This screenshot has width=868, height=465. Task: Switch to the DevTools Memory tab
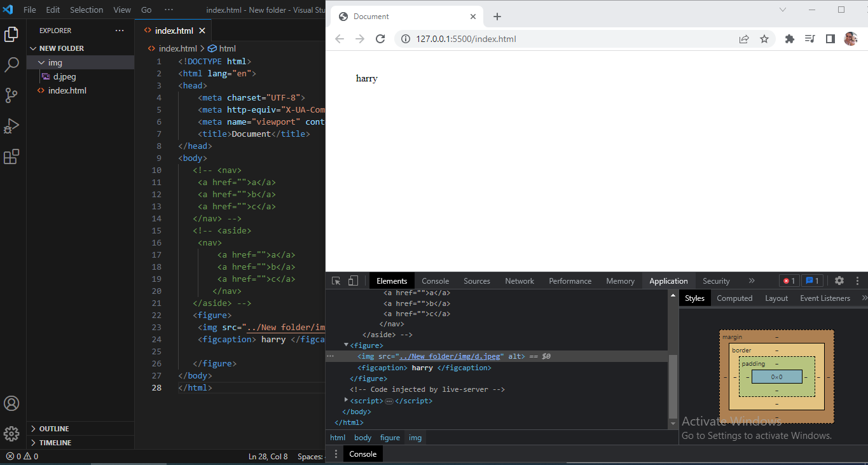click(621, 281)
